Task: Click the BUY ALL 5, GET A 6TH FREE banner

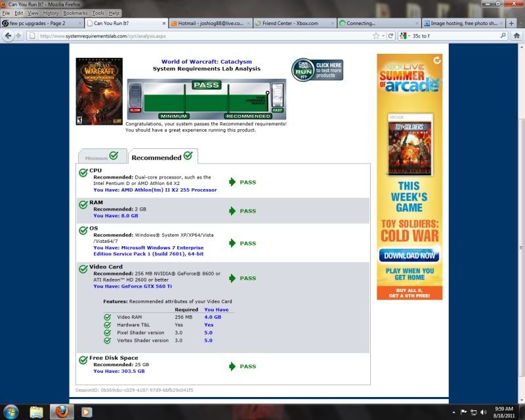Action: point(409,293)
